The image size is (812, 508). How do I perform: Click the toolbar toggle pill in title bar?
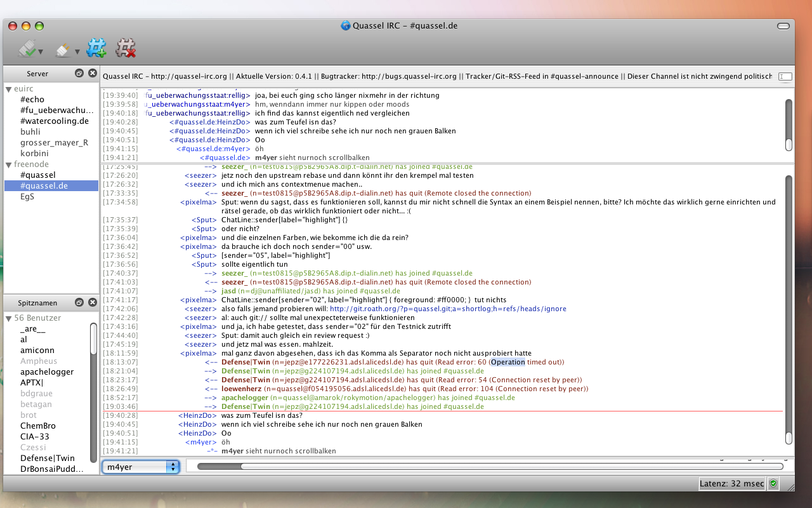pyautogui.click(x=783, y=26)
